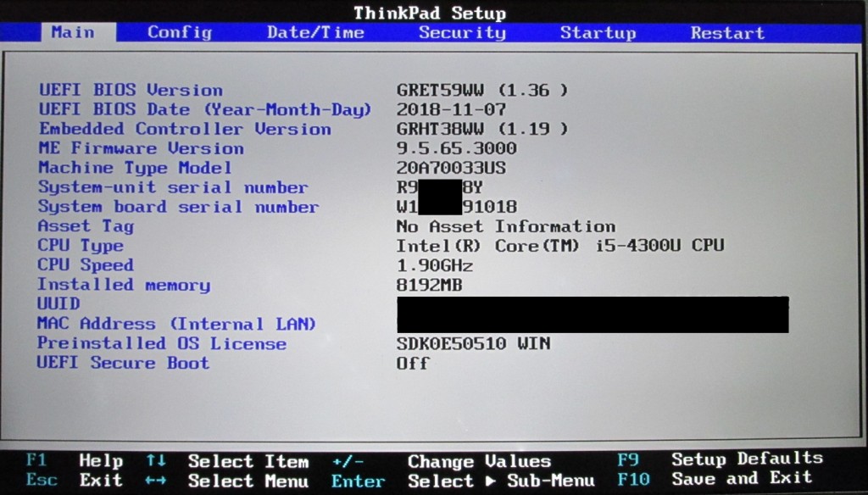Click the +/- Change Values hint

[441, 460]
